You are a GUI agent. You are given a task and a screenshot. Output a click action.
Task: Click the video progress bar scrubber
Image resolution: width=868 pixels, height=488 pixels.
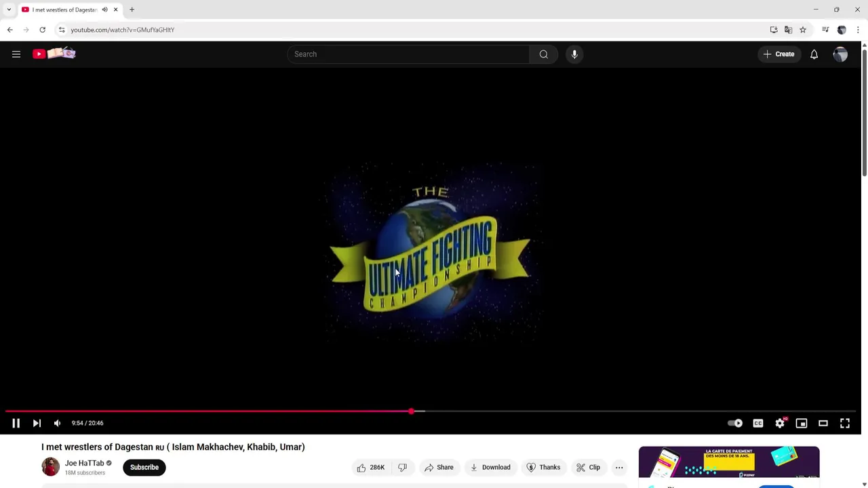411,411
